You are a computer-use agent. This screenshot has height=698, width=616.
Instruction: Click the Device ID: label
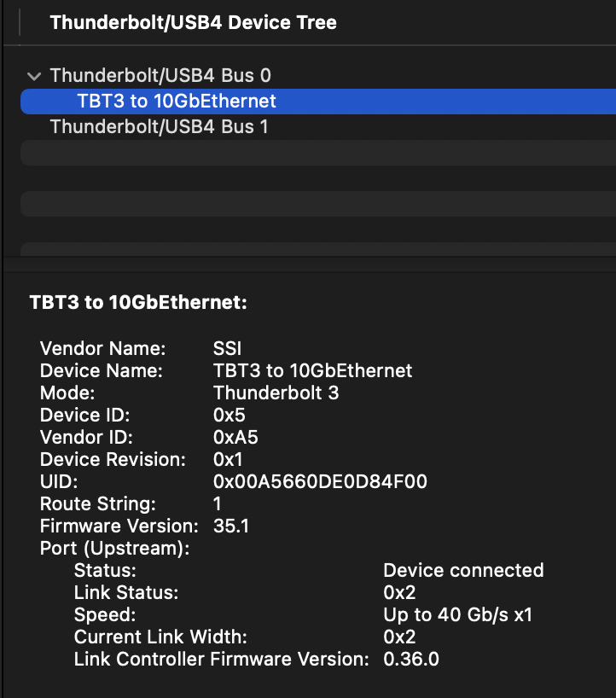click(85, 416)
